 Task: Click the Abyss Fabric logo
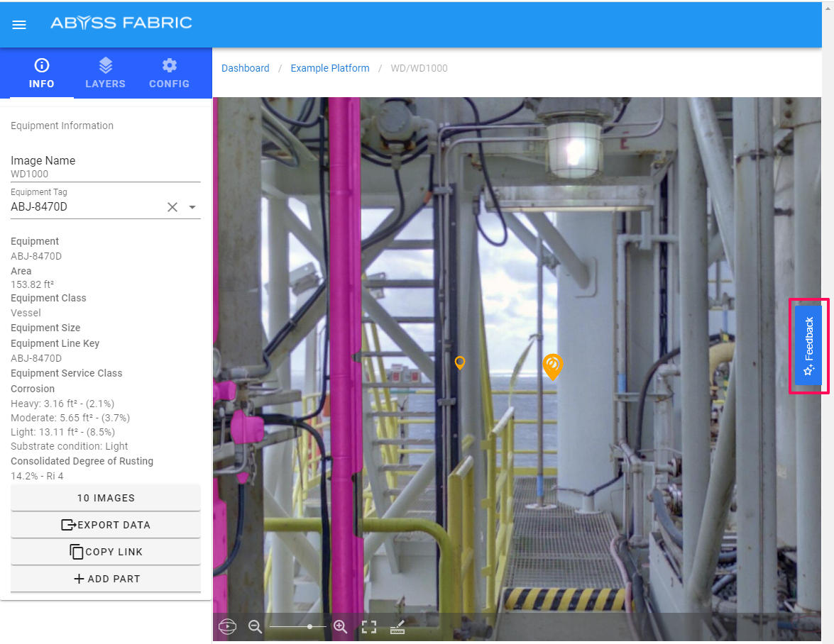121,23
